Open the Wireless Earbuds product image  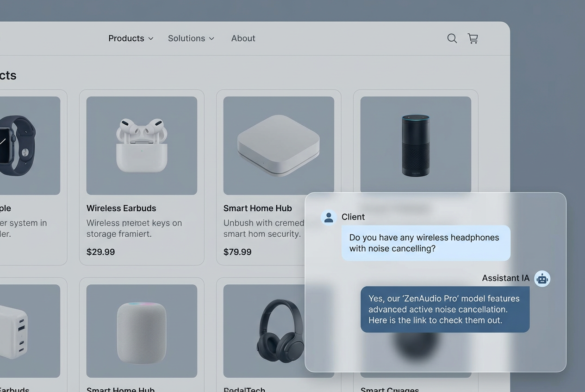coord(142,145)
